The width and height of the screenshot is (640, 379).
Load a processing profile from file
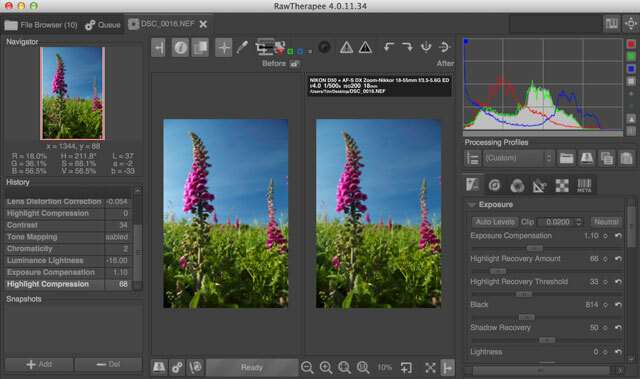(x=567, y=158)
